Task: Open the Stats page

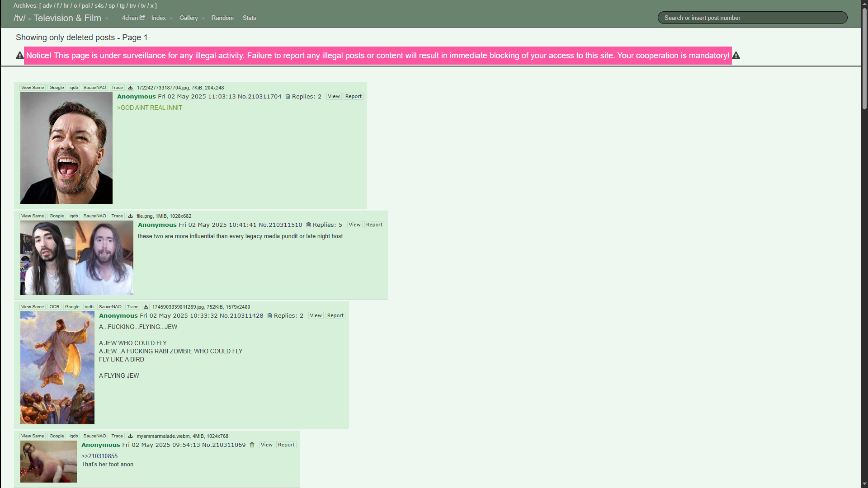Action: (249, 18)
